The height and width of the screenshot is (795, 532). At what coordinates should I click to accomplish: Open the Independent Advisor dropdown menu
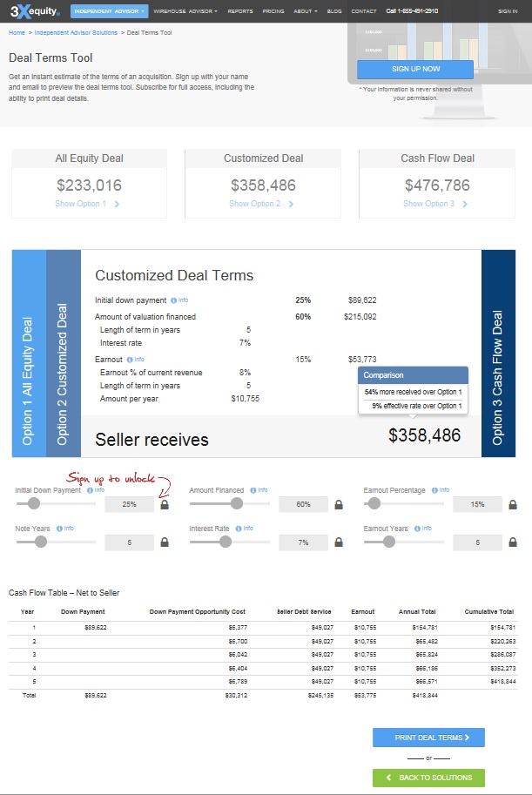pos(109,11)
